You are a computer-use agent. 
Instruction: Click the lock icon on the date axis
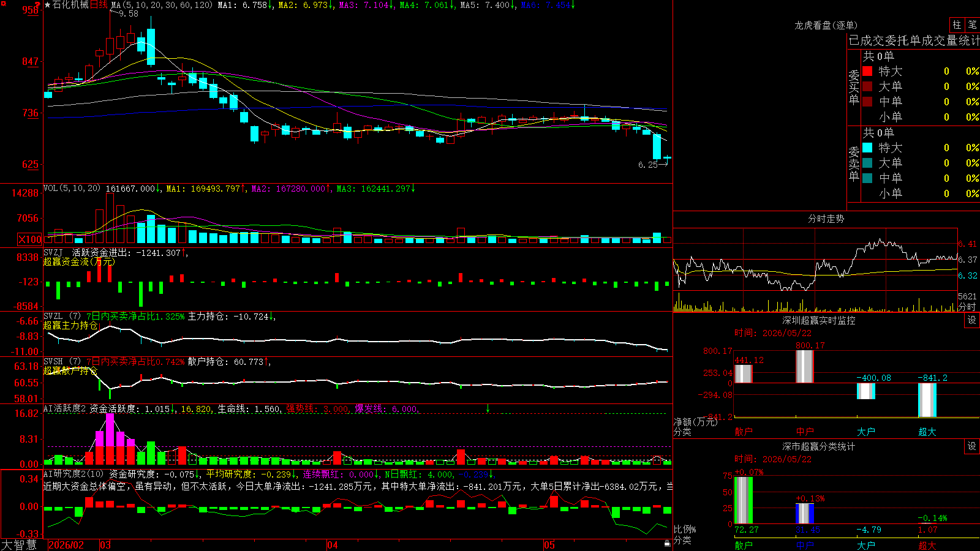667,544
